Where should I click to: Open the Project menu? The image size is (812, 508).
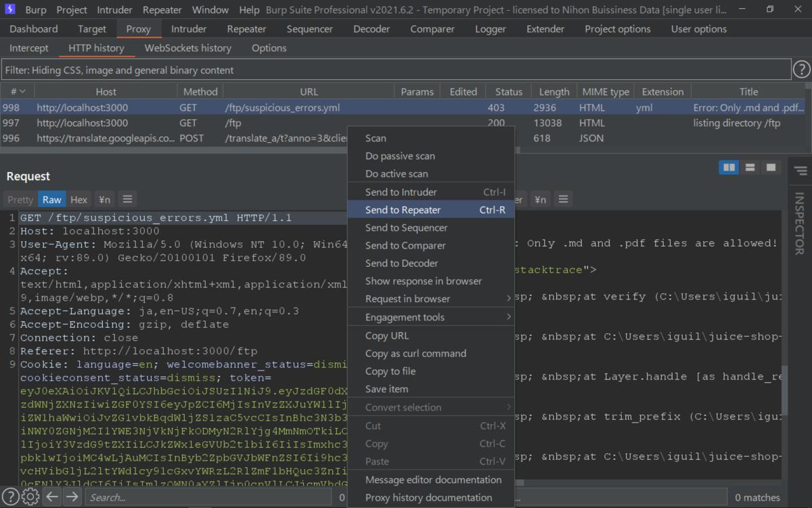[72, 9]
